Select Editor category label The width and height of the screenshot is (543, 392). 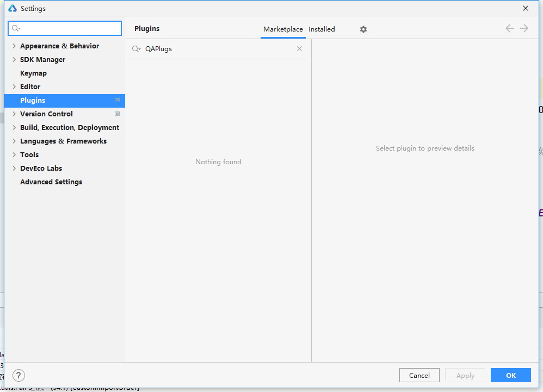click(x=30, y=87)
